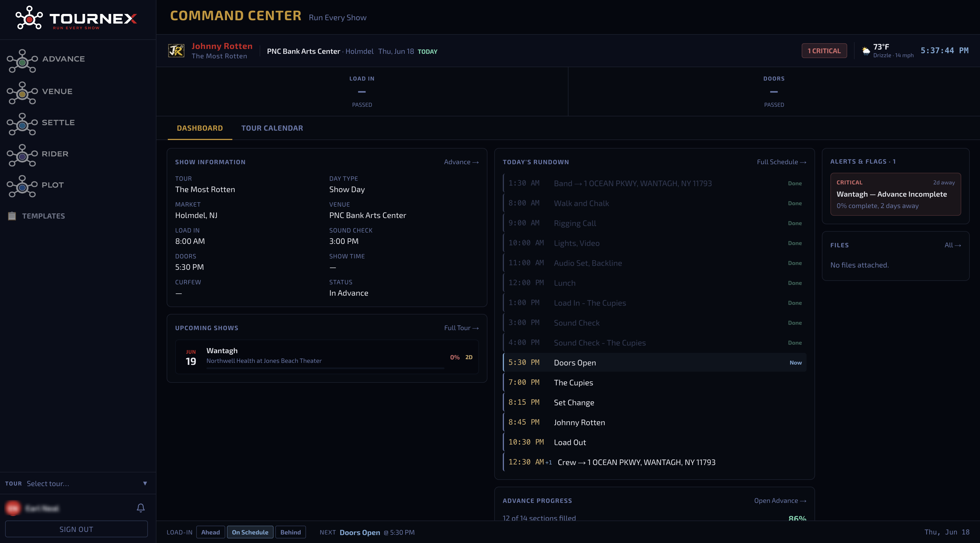Open the All files link
980x543 pixels.
953,245
